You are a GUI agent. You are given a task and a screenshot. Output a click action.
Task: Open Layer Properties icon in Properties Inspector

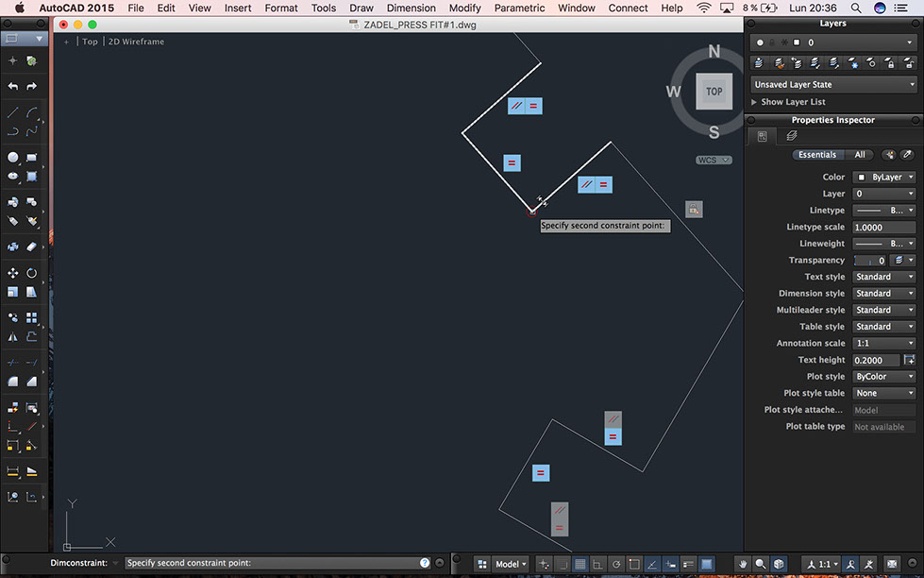point(792,136)
